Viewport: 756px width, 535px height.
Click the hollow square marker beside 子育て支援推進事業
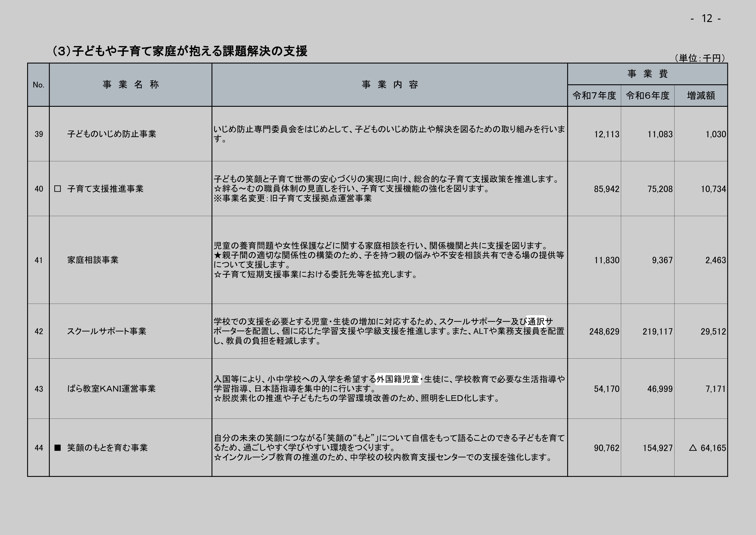[58, 189]
